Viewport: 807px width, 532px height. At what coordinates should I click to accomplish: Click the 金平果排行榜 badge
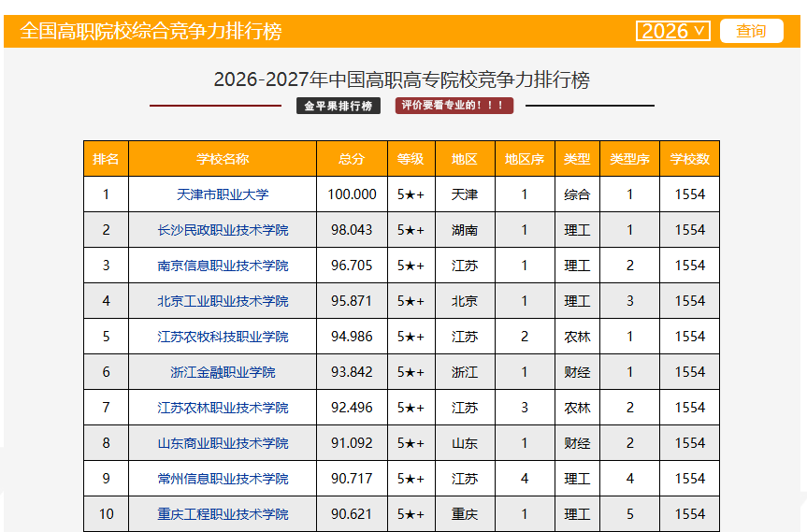[339, 106]
